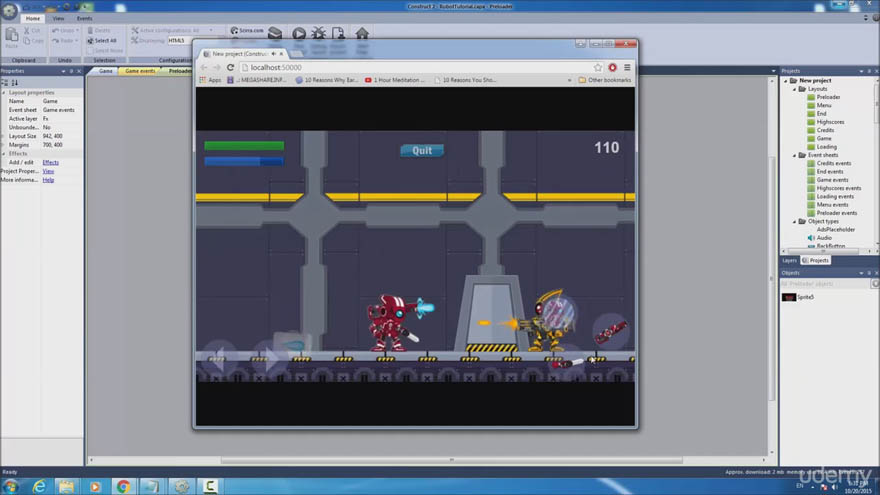Image resolution: width=880 pixels, height=495 pixels.
Task: Click the layout horizontal scrollbar
Action: (452, 460)
